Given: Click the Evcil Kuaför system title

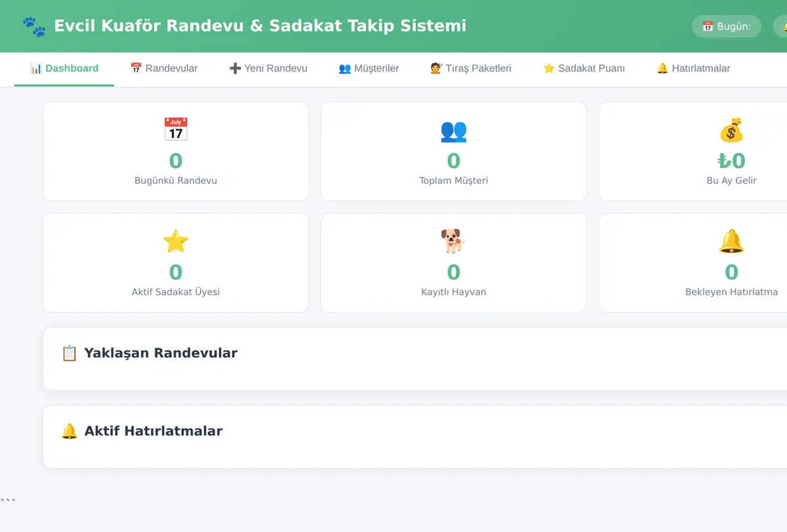Looking at the screenshot, I should (x=260, y=26).
